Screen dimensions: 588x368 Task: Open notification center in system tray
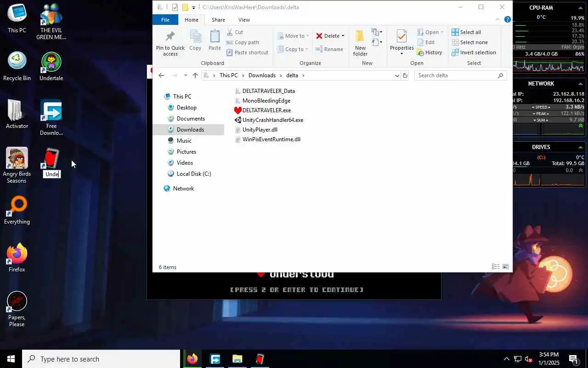point(573,359)
